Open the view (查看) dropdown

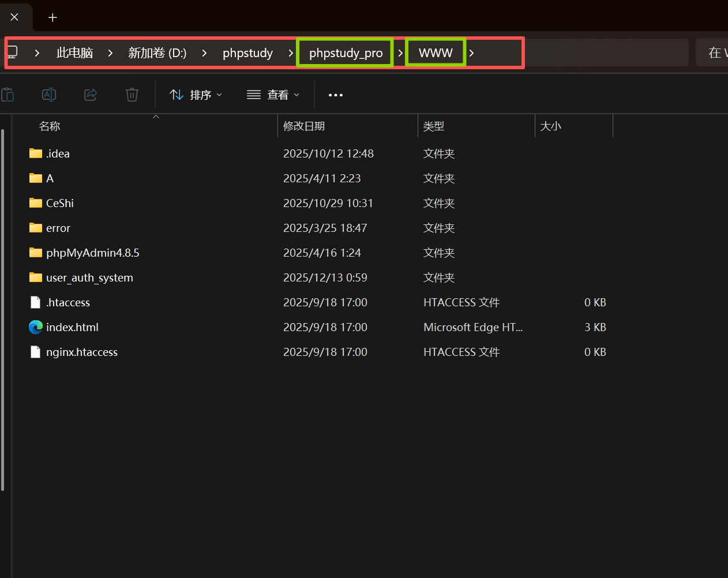[273, 95]
